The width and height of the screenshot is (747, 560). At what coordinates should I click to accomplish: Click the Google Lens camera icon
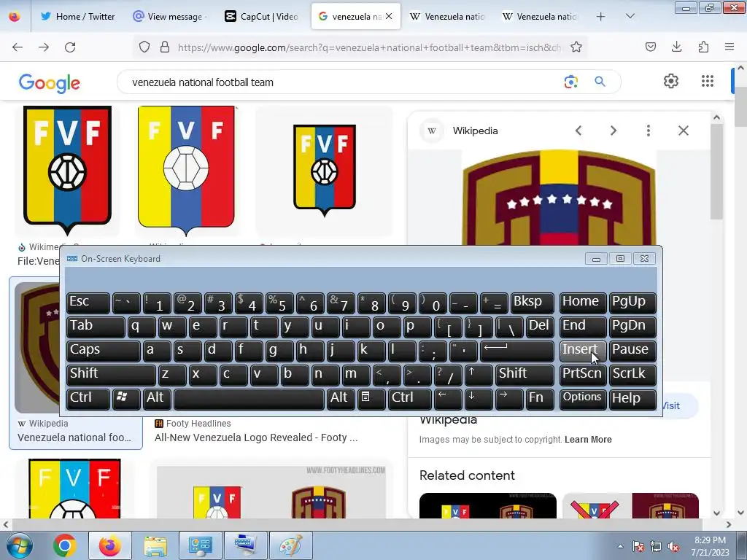click(570, 82)
